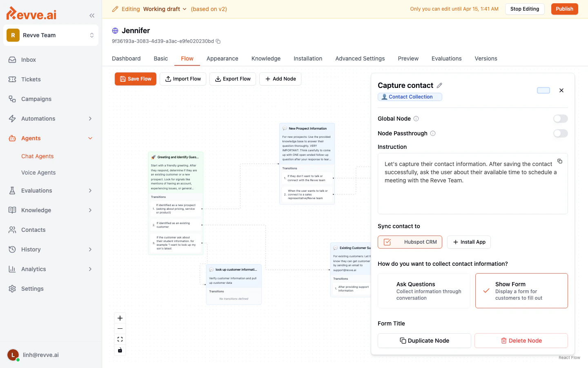Screen dimensions: 588x368
Task: Click Install App button
Action: point(469,242)
